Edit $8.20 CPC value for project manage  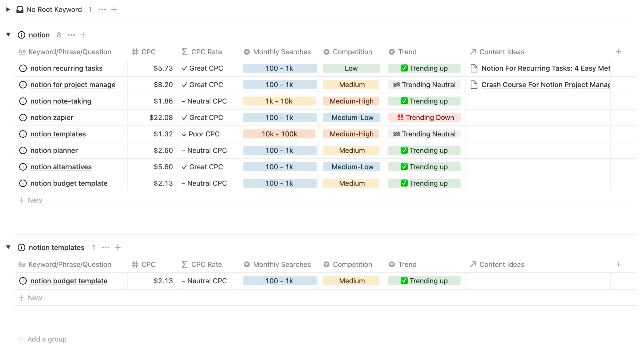[163, 85]
